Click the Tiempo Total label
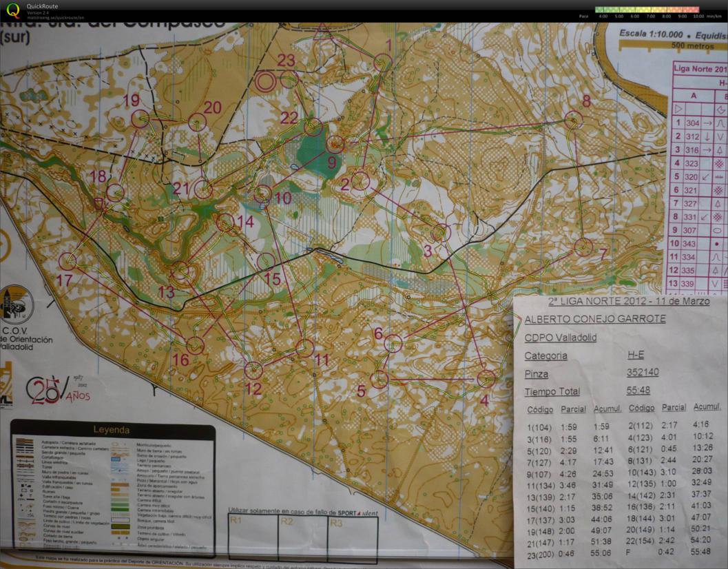The height and width of the screenshot is (569, 728). click(x=552, y=391)
